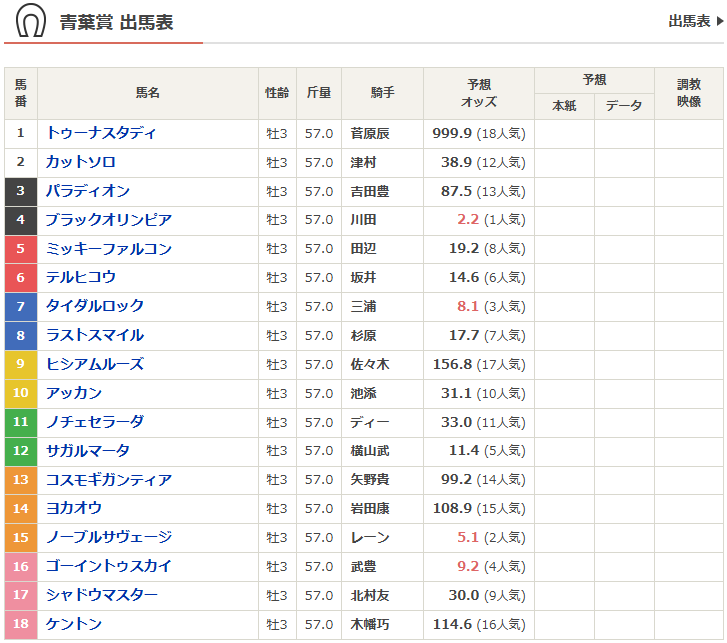
Task: Select pink number 18 post badge
Action: (x=21, y=625)
